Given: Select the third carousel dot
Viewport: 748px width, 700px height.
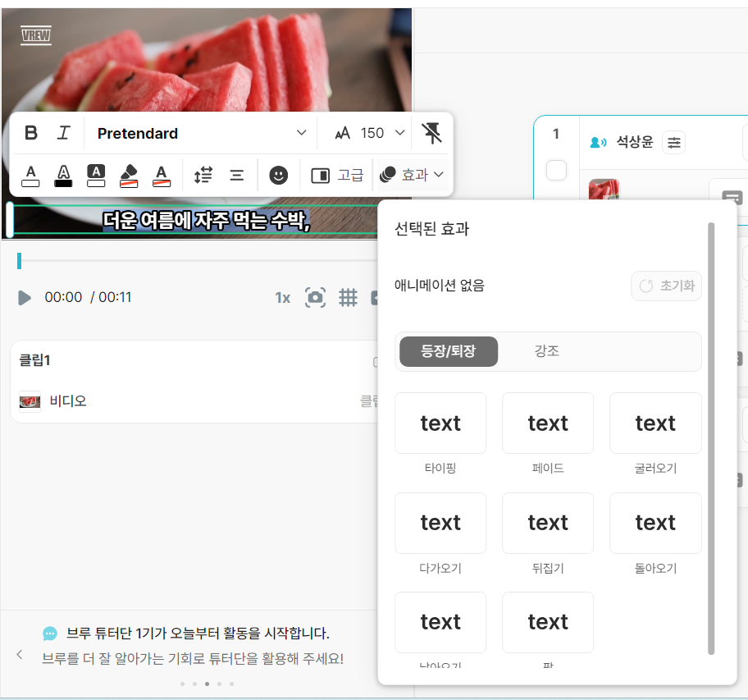Looking at the screenshot, I should [207, 684].
